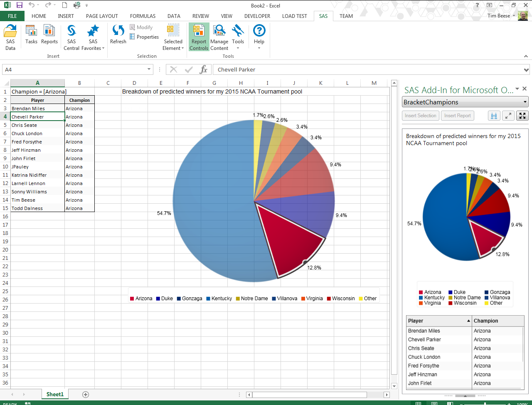
Task: Switch to the HOME tab
Action: [39, 16]
